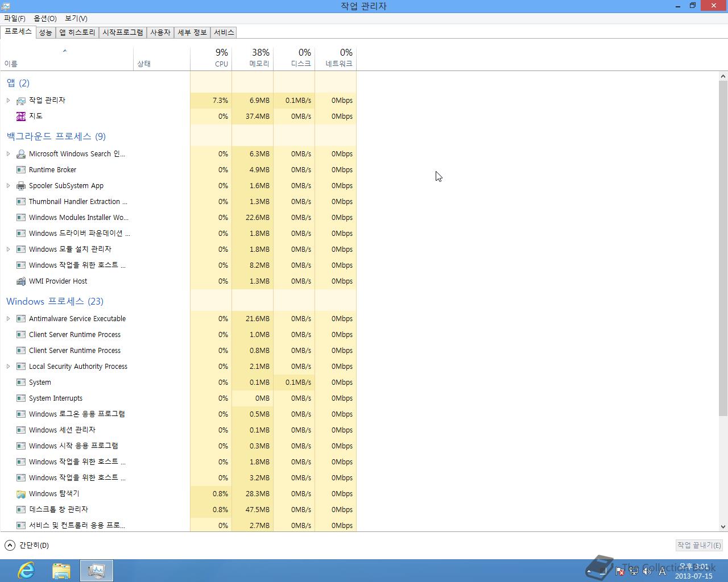Screen dimensions: 728x582
Task: Click the IME language A indicator
Action: coord(662,571)
